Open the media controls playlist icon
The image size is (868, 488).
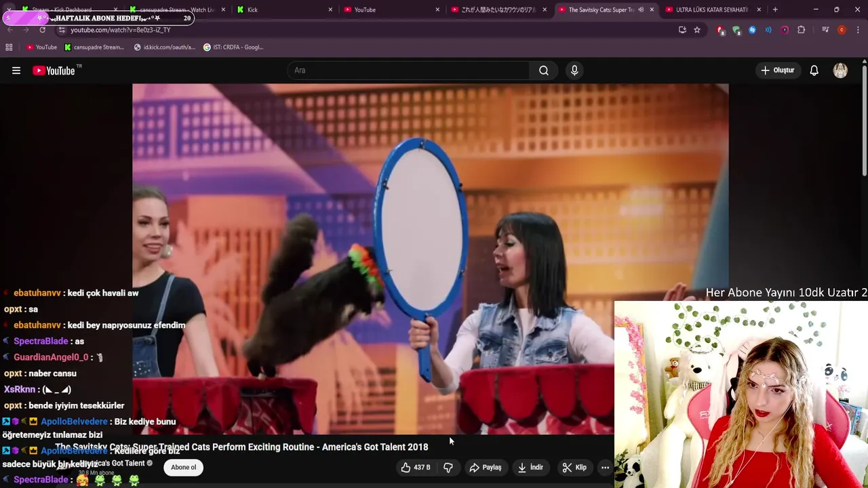[825, 30]
